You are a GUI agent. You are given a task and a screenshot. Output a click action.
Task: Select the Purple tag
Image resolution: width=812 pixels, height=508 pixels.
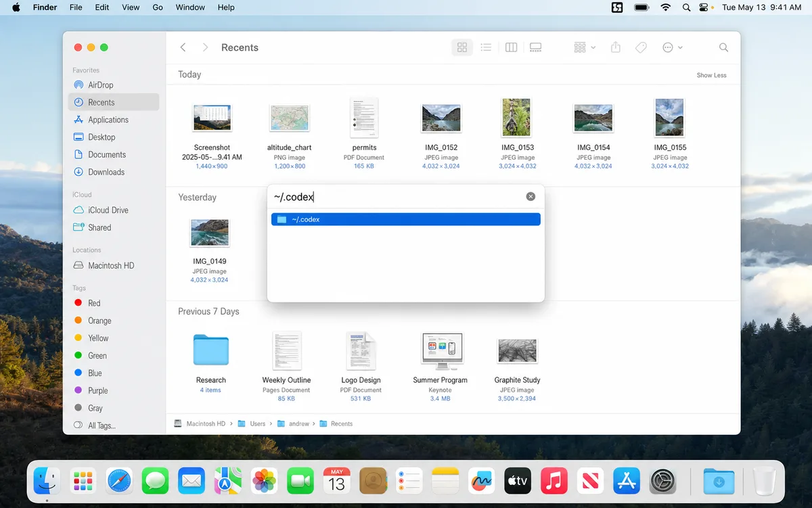point(113,390)
